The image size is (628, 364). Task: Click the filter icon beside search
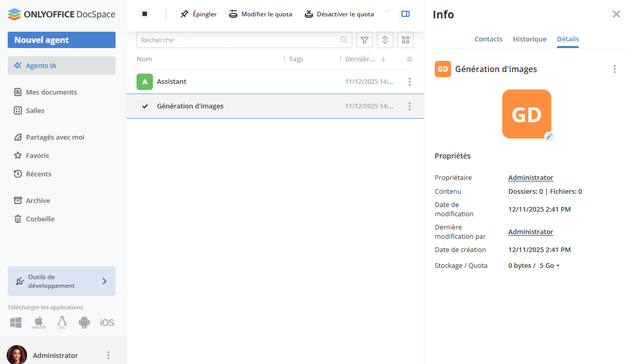click(364, 40)
